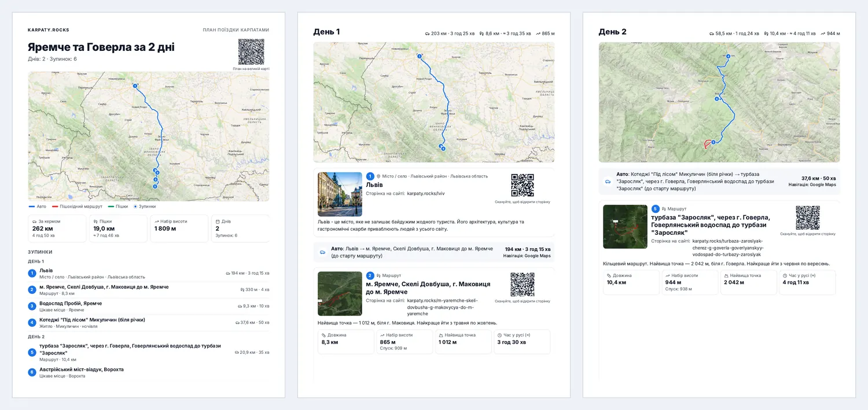
Task: Click the Яремче route satellite thumbnail
Action: pos(340,294)
